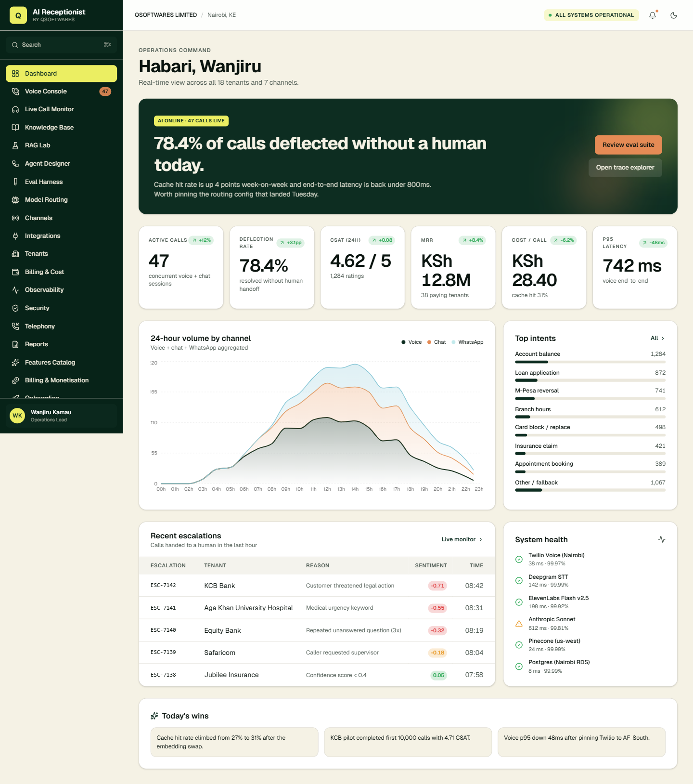The height and width of the screenshot is (784, 693).
Task: Open Wanjiru Kamau user profile menu
Action: click(62, 416)
